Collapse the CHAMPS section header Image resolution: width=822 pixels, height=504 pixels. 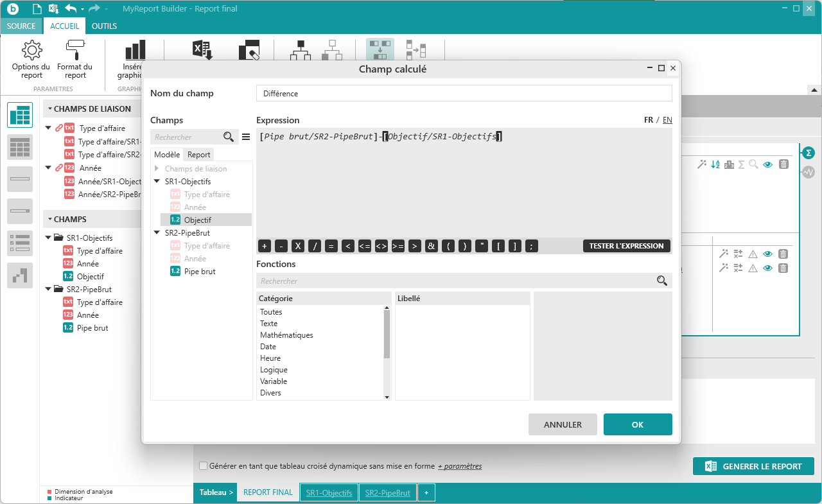(x=48, y=219)
